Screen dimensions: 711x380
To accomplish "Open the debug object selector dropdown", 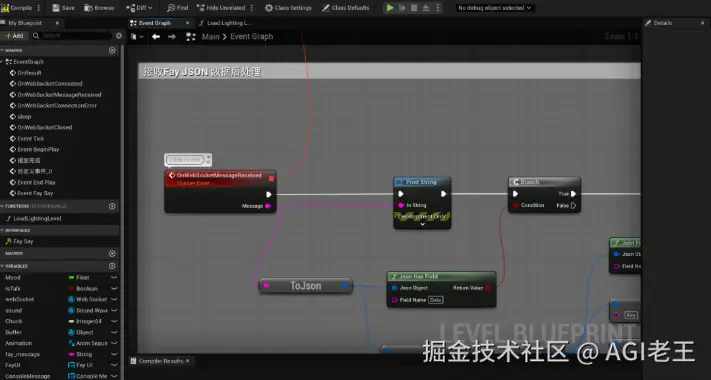I will pos(494,8).
